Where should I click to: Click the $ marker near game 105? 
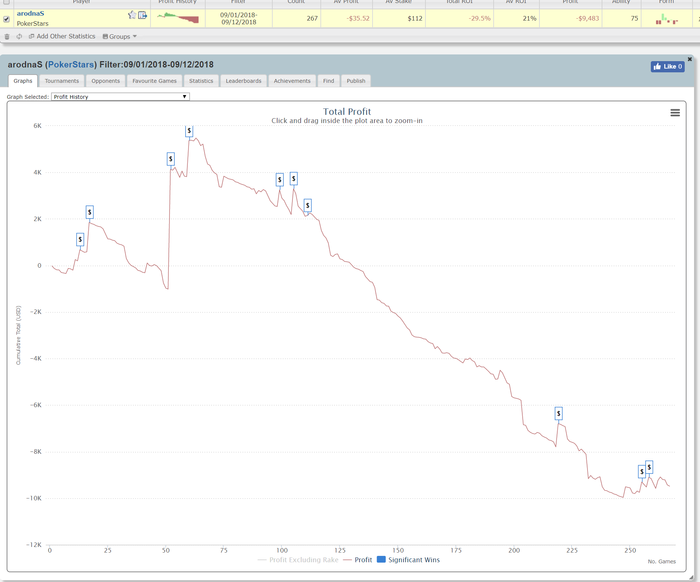pyautogui.click(x=293, y=179)
